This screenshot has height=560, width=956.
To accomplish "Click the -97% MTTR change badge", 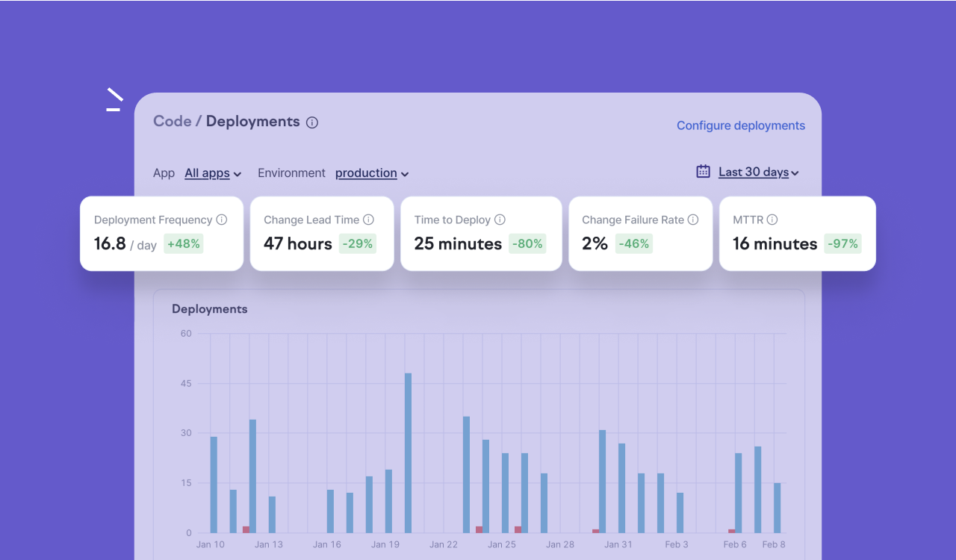I will tap(842, 244).
